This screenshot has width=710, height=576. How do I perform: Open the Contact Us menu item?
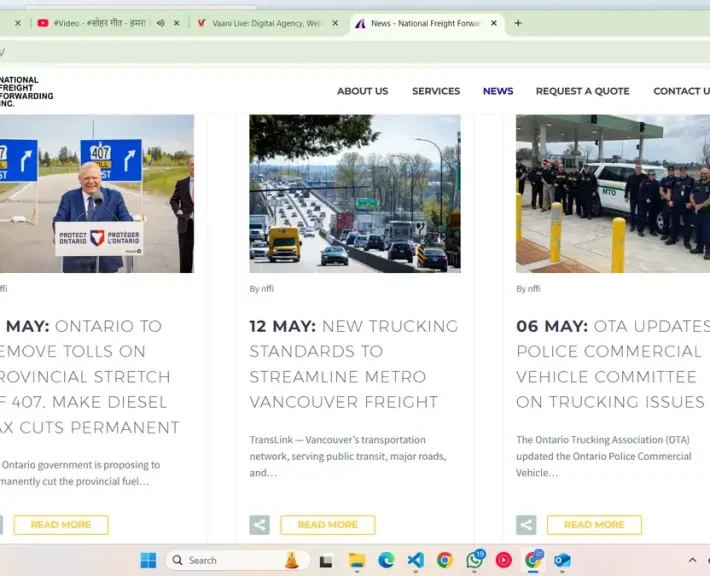pyautogui.click(x=681, y=91)
